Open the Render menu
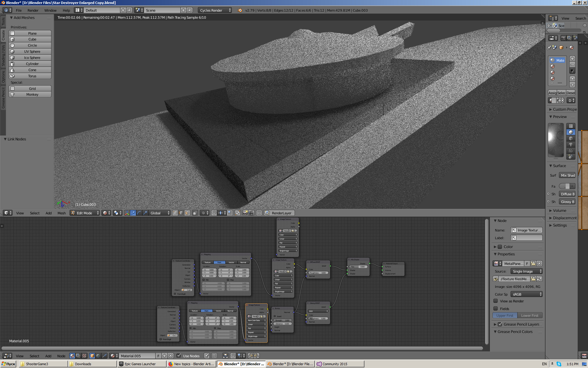The height and width of the screenshot is (368, 588). click(33, 10)
